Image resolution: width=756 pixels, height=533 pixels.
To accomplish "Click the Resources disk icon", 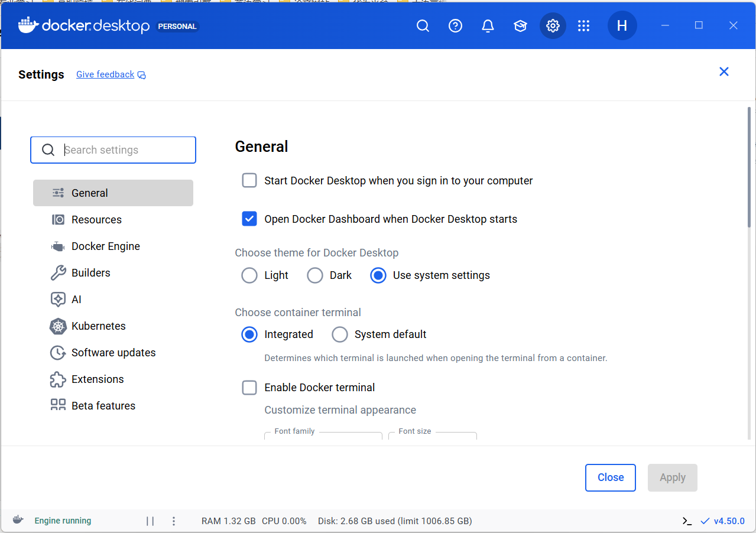I will point(58,219).
